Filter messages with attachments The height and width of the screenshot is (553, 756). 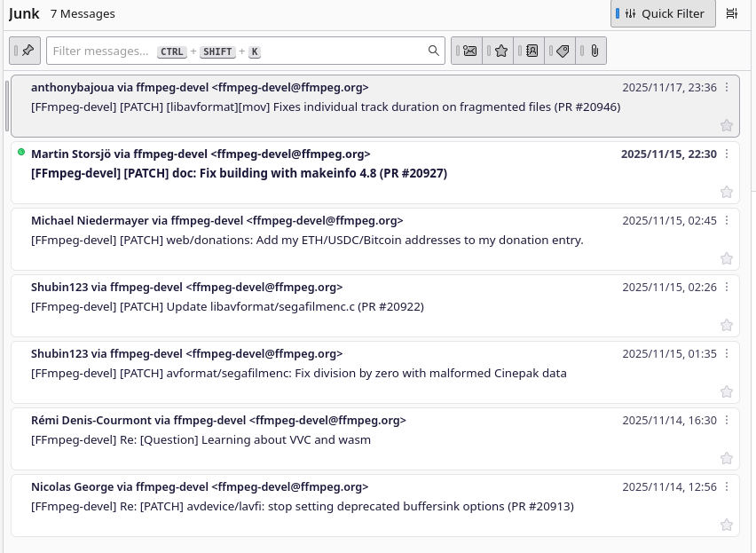[x=594, y=51]
